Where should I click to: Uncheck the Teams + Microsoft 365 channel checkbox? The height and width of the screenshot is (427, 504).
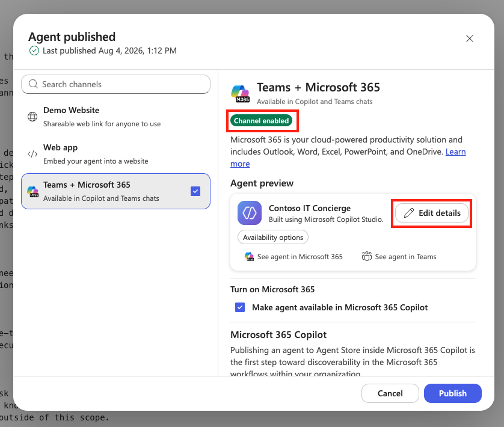coord(195,191)
